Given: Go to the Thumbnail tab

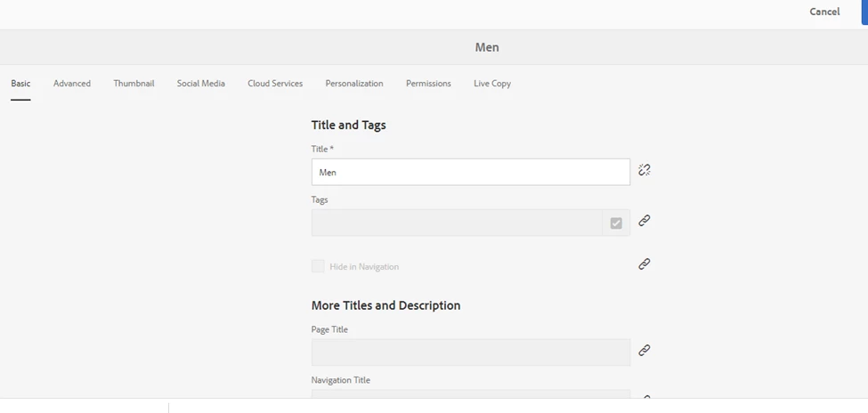Looking at the screenshot, I should (134, 84).
